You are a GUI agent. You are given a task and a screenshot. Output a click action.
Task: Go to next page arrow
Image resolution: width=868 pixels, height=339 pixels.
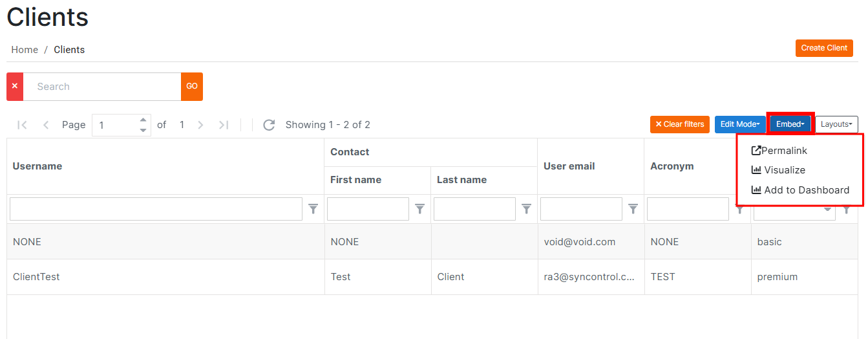click(x=200, y=125)
